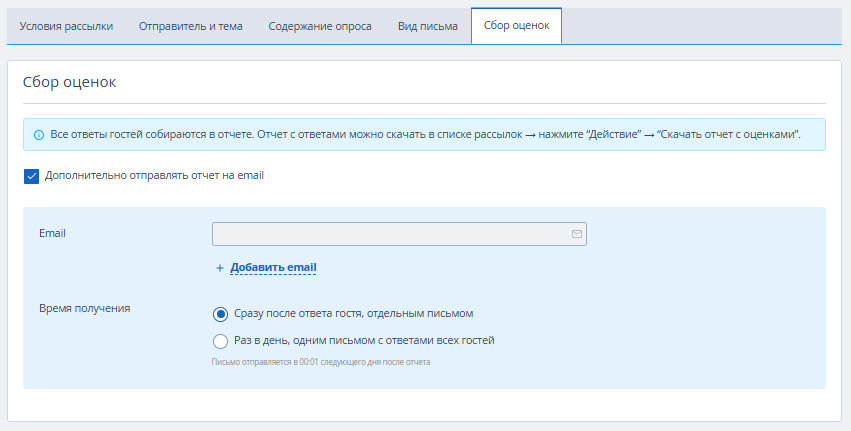851x431 pixels.
Task: Choose the Раз в день radio option
Action: point(221,341)
